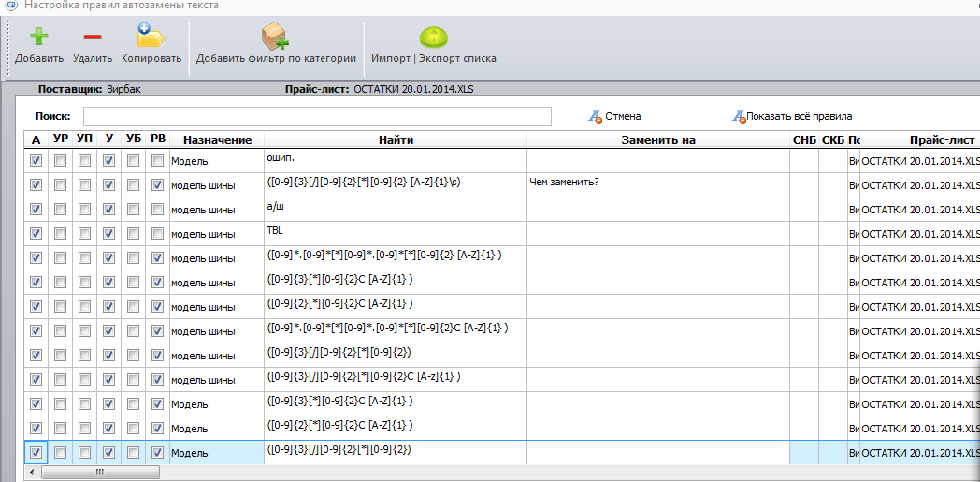The width and height of the screenshot is (980, 482).
Task: Click Прайс-лист: ОСТАТКИ 20.01.2014.XLS label
Action: pyautogui.click(x=379, y=90)
